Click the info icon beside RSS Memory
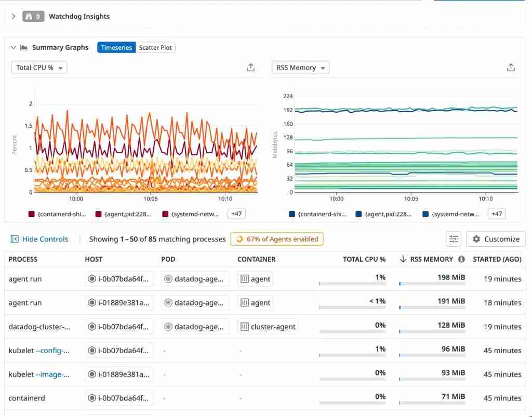This screenshot has height=417, width=532. pyautogui.click(x=461, y=259)
